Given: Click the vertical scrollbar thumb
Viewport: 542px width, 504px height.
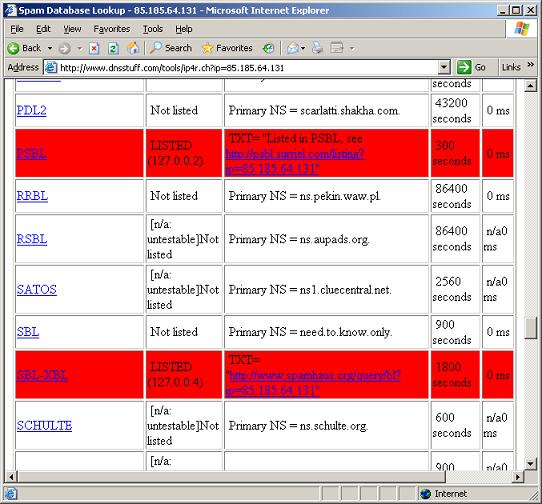Looking at the screenshot, I should tap(530, 328).
